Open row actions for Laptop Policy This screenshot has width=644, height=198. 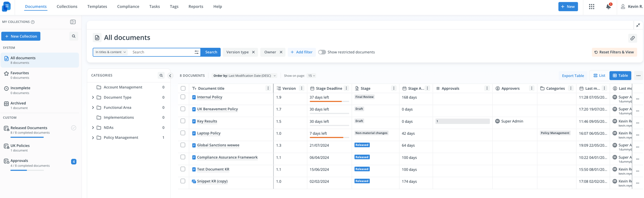click(637, 135)
